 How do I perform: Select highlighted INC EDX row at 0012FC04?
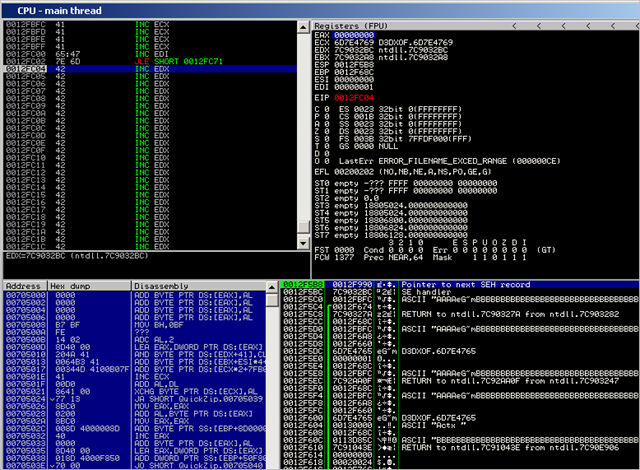(x=150, y=69)
